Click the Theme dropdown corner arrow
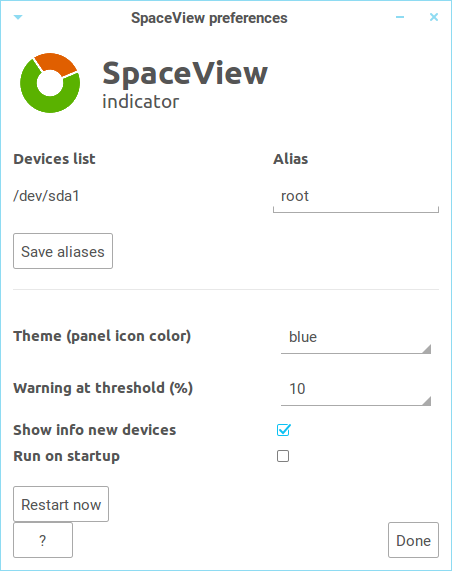The width and height of the screenshot is (452, 571). [x=427, y=349]
